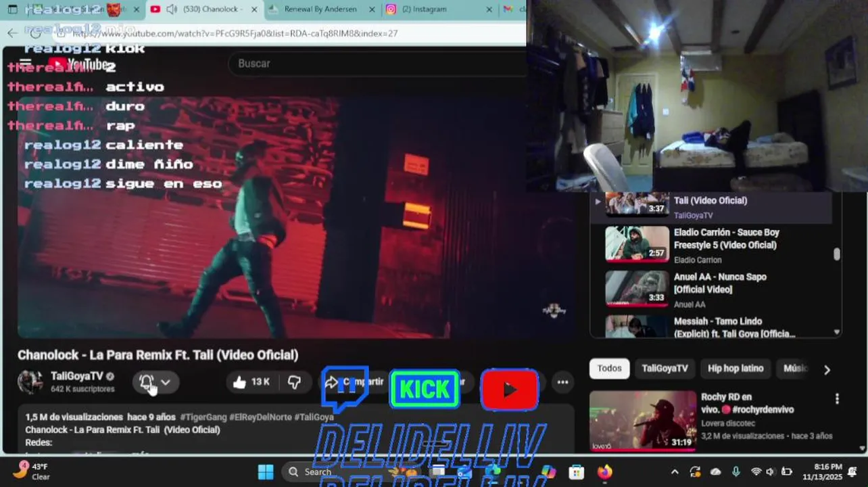Expand the subscription options chevron
The image size is (868, 487).
click(166, 382)
